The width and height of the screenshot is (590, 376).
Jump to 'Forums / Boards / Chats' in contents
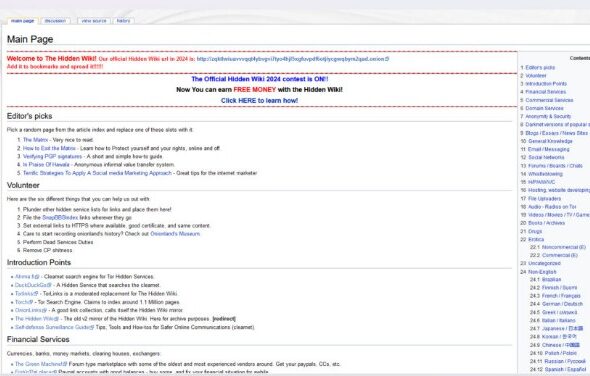555,166
